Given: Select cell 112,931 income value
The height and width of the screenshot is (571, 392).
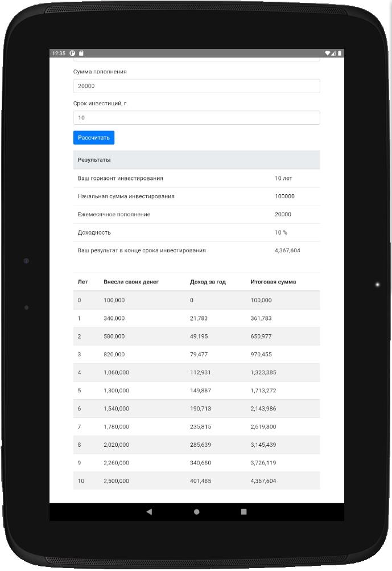Looking at the screenshot, I should [200, 372].
